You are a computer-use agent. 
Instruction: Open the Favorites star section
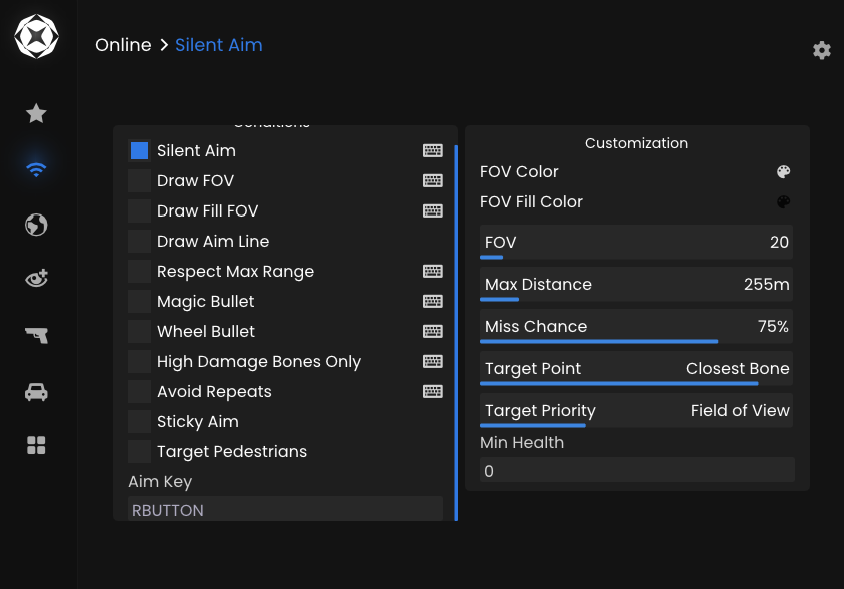coord(36,113)
